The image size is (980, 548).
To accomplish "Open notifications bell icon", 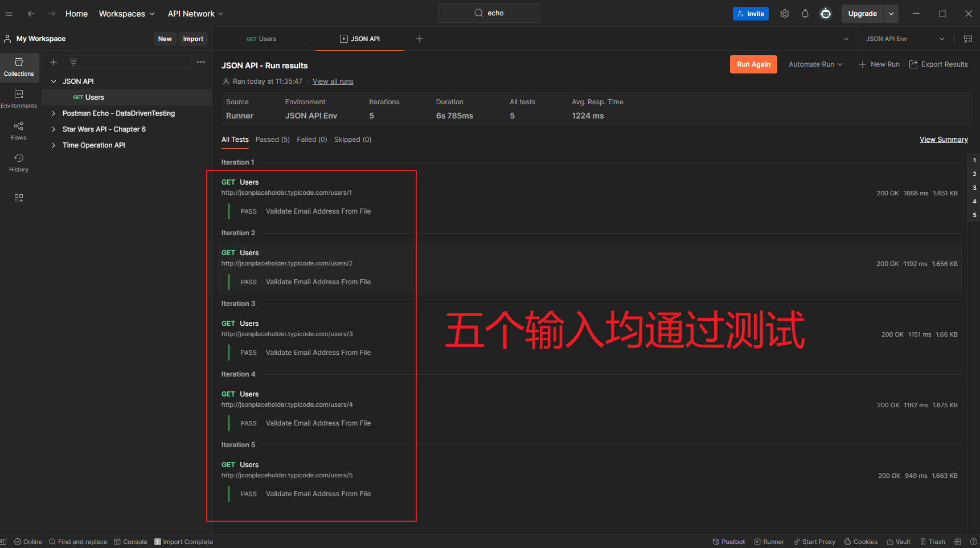I will (805, 14).
